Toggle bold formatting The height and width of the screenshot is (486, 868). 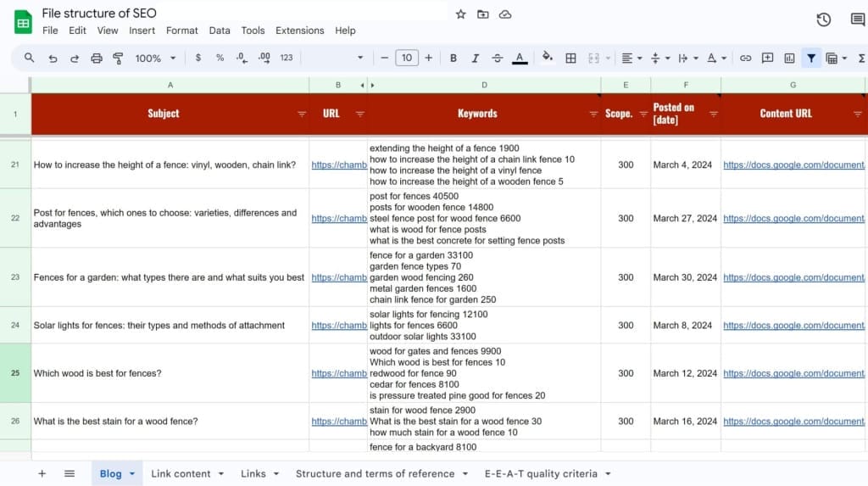pyautogui.click(x=453, y=58)
